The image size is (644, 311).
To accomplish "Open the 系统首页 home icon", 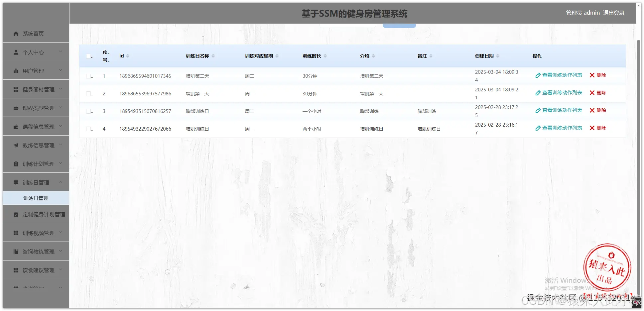I will click(x=15, y=33).
